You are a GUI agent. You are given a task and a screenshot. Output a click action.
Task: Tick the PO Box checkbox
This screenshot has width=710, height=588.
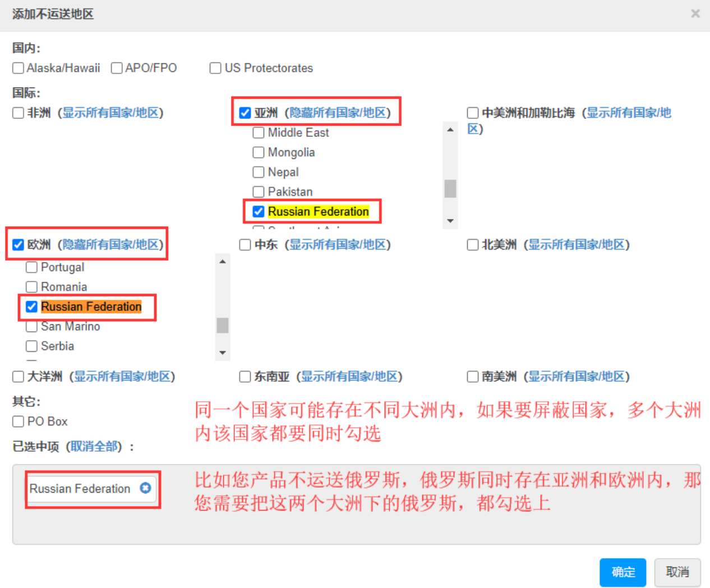[x=19, y=421]
